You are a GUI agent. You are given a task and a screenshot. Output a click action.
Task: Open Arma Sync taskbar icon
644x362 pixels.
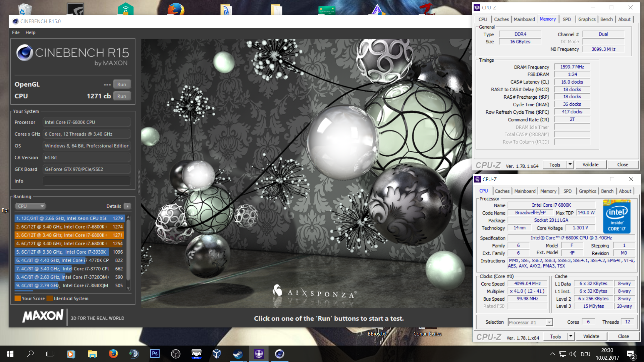click(196, 354)
